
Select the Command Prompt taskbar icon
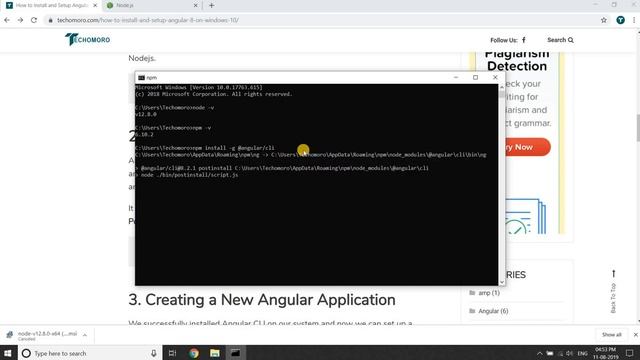(x=236, y=353)
